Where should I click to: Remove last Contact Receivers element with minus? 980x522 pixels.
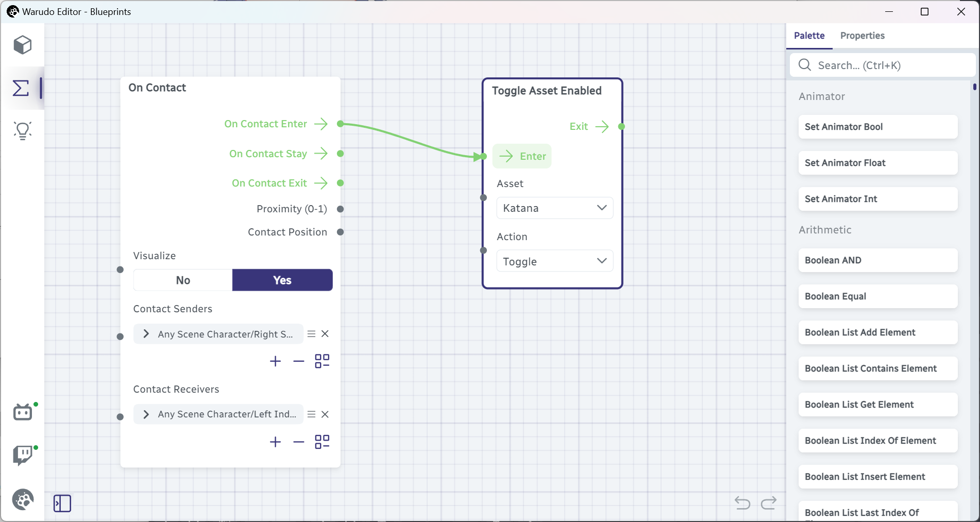click(299, 442)
